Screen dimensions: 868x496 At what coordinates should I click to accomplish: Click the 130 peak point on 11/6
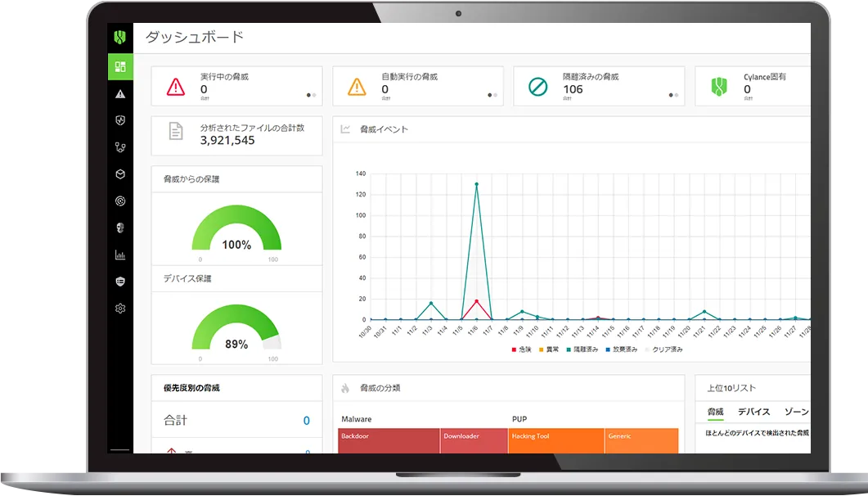pos(477,184)
